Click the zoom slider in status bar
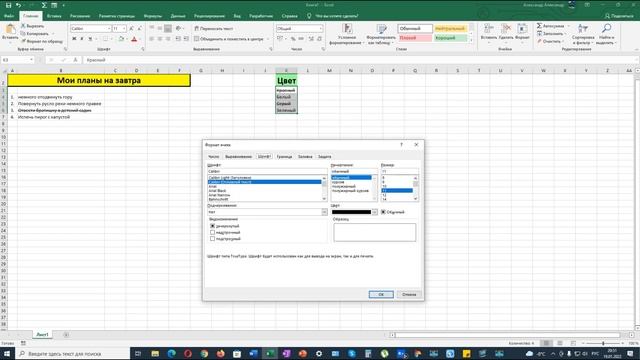The image size is (640, 360). [603, 343]
